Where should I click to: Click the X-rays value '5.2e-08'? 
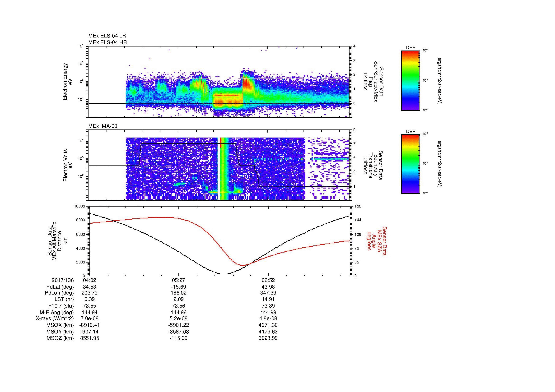[179, 318]
